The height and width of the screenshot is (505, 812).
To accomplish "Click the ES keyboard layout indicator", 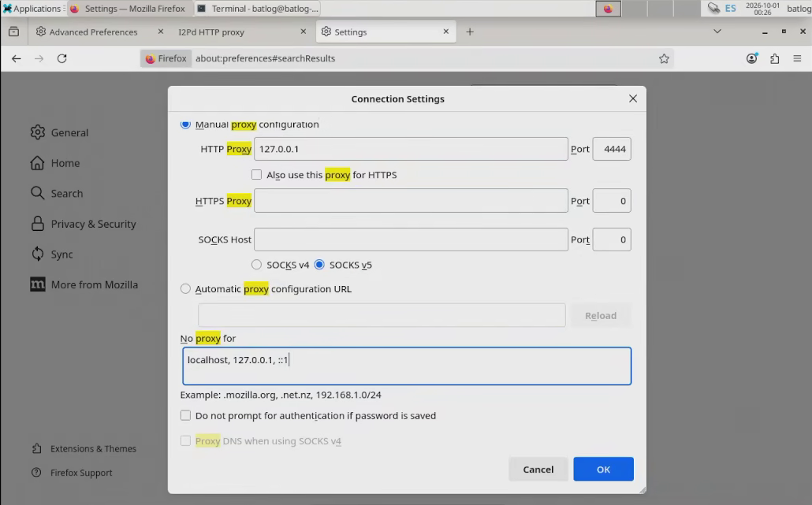I will tap(730, 9).
